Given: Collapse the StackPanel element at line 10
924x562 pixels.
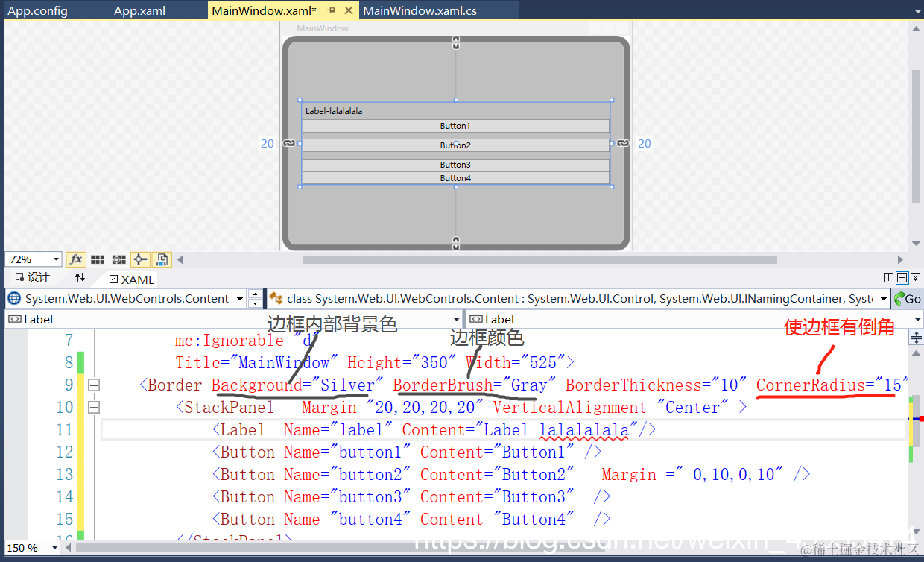Looking at the screenshot, I should tap(94, 408).
